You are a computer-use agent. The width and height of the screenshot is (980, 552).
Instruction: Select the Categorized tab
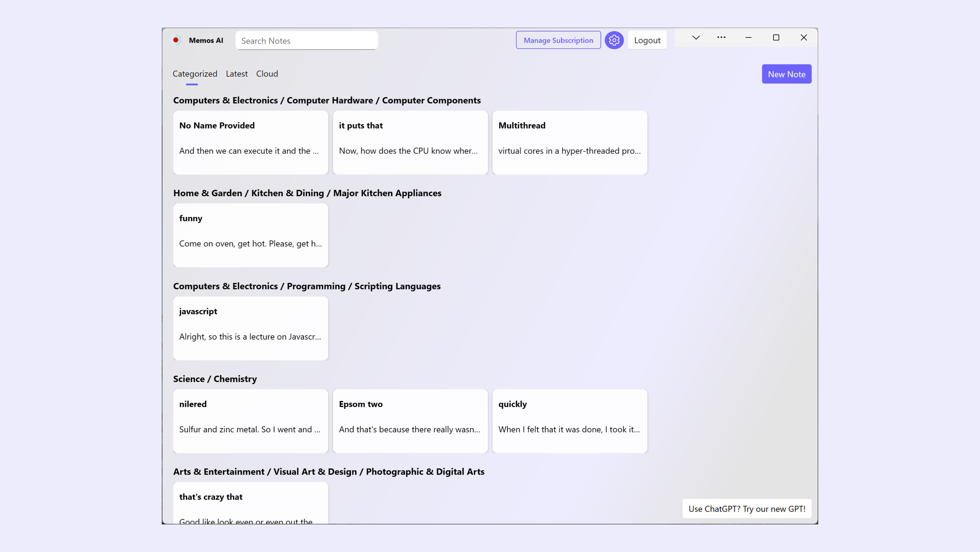195,74
